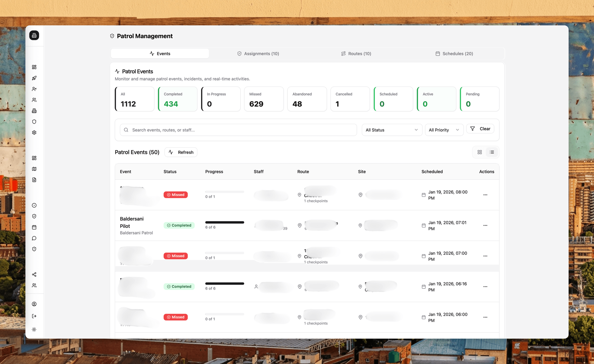Switch to list view layout

[492, 152]
